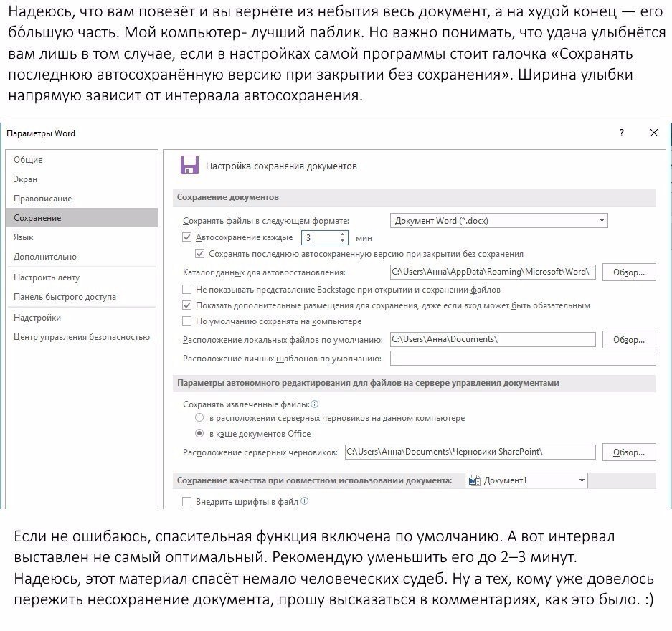Open the file format dropdown Документ Word (*.docx)
672x631 pixels.
(499, 221)
